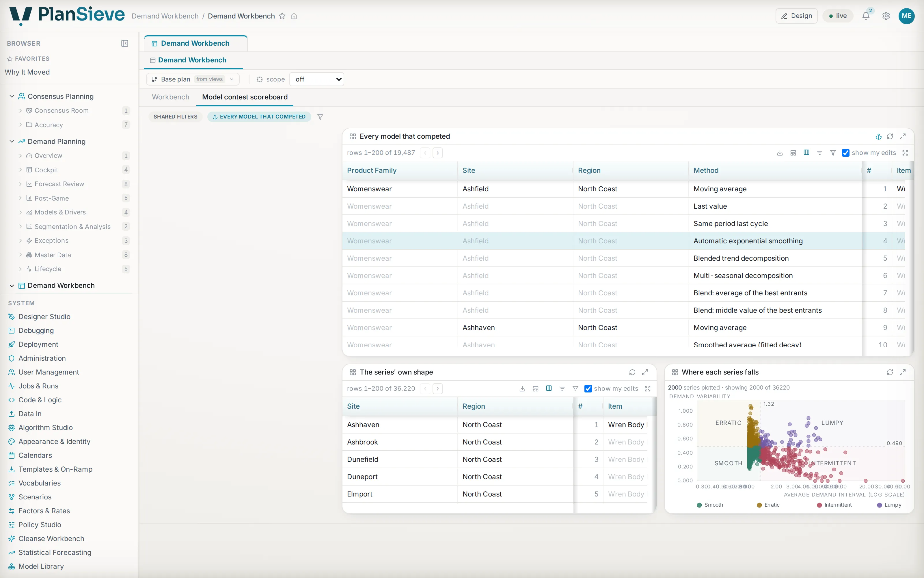The height and width of the screenshot is (578, 924).
Task: Expand Forecast Review tree node
Action: (20, 184)
